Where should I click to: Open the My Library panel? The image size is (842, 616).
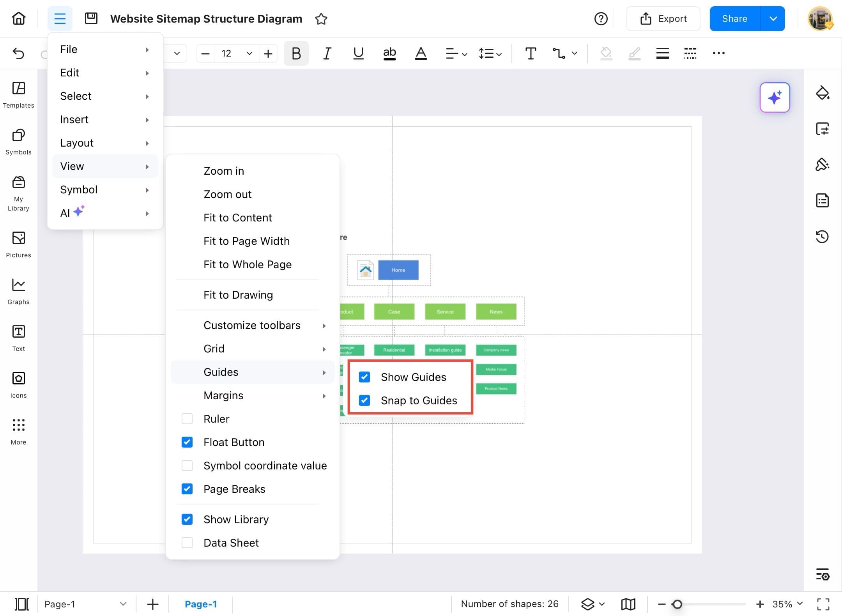coord(18,191)
